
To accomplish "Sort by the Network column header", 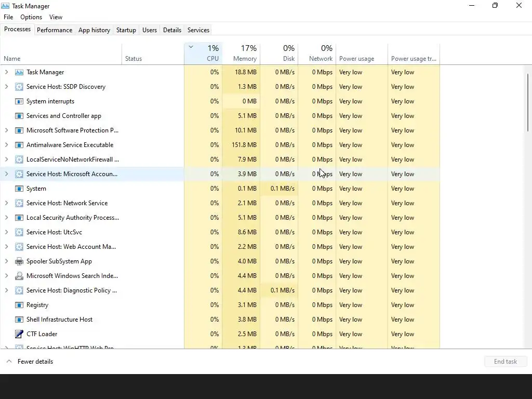I will pos(317,54).
